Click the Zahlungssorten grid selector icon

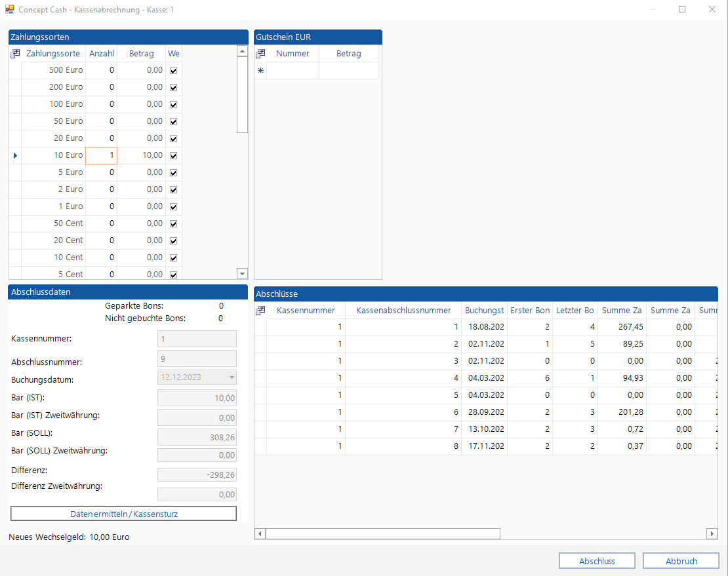(15, 54)
